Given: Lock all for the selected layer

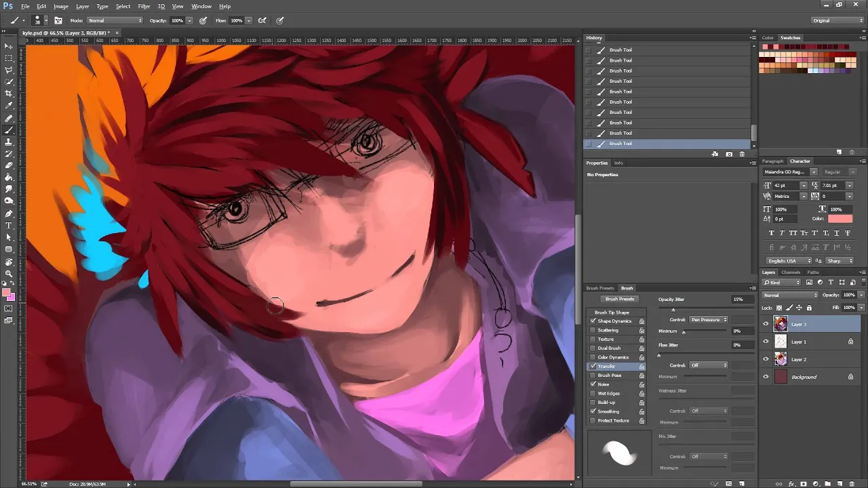Looking at the screenshot, I should pyautogui.click(x=809, y=308).
